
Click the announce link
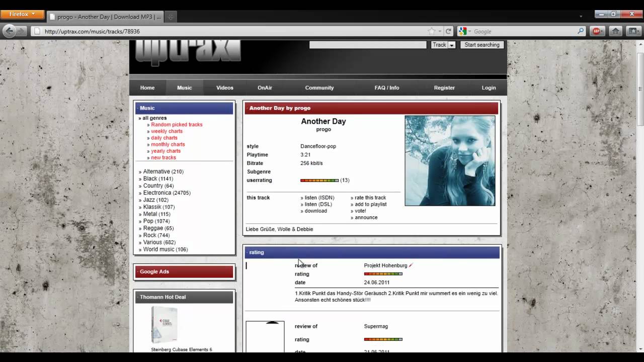(366, 217)
